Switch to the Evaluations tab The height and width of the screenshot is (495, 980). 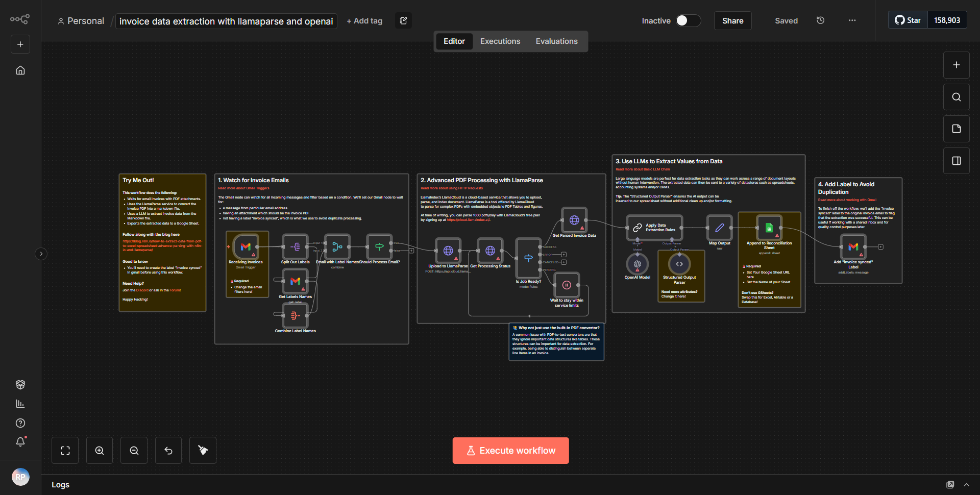556,41
